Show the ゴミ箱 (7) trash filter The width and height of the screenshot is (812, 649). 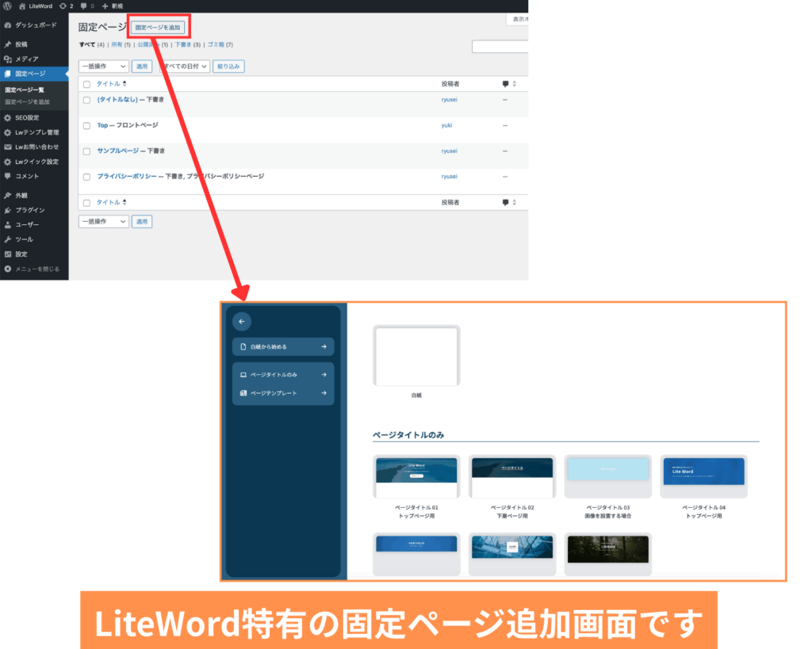point(220,44)
